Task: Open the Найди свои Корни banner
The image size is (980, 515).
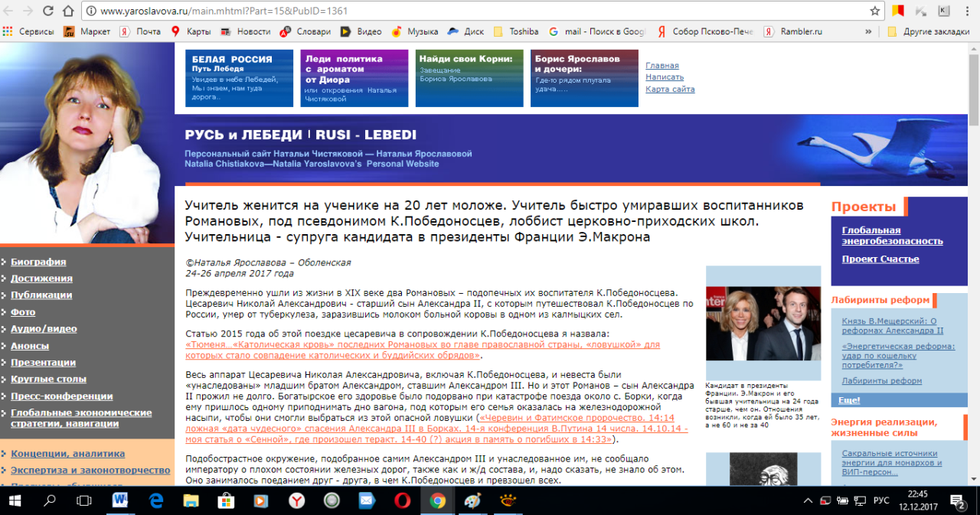Action: coord(469,78)
